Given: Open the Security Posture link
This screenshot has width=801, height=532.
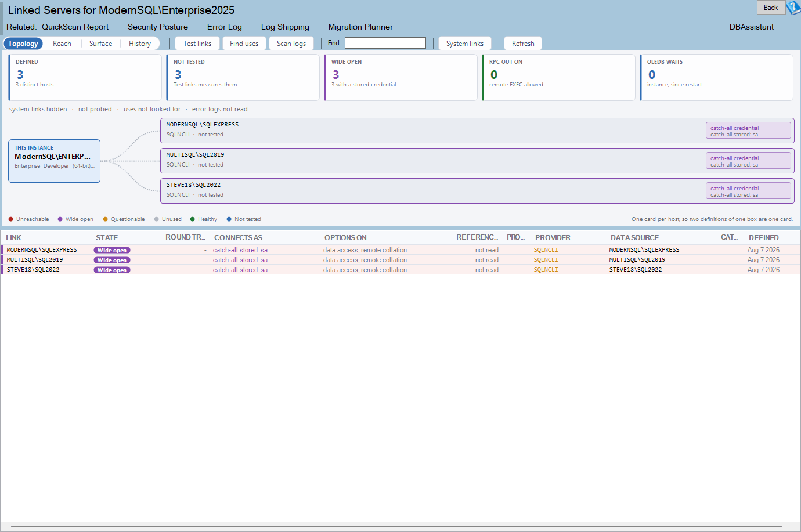Looking at the screenshot, I should pos(158,27).
